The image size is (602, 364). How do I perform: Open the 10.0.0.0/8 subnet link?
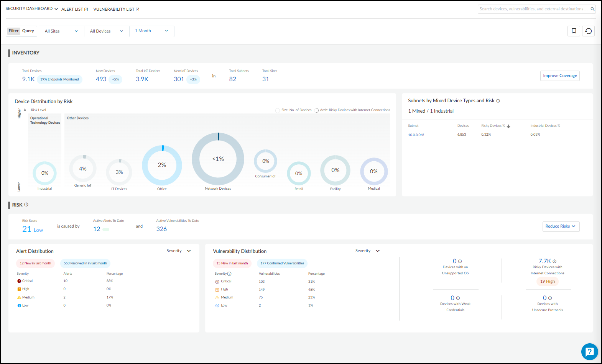pos(416,135)
